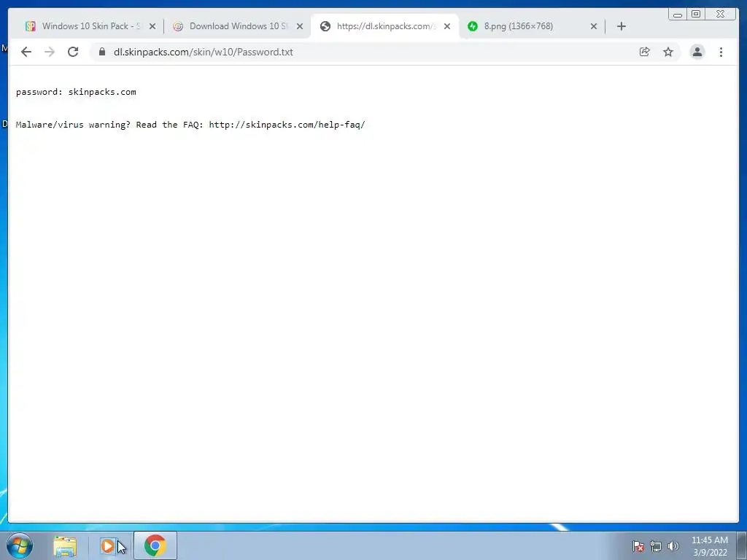The image size is (747, 560).
Task: Click the forward navigation arrow
Action: point(50,52)
